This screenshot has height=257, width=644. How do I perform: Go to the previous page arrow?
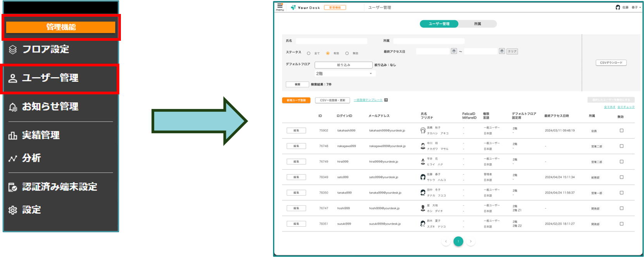pos(446,241)
